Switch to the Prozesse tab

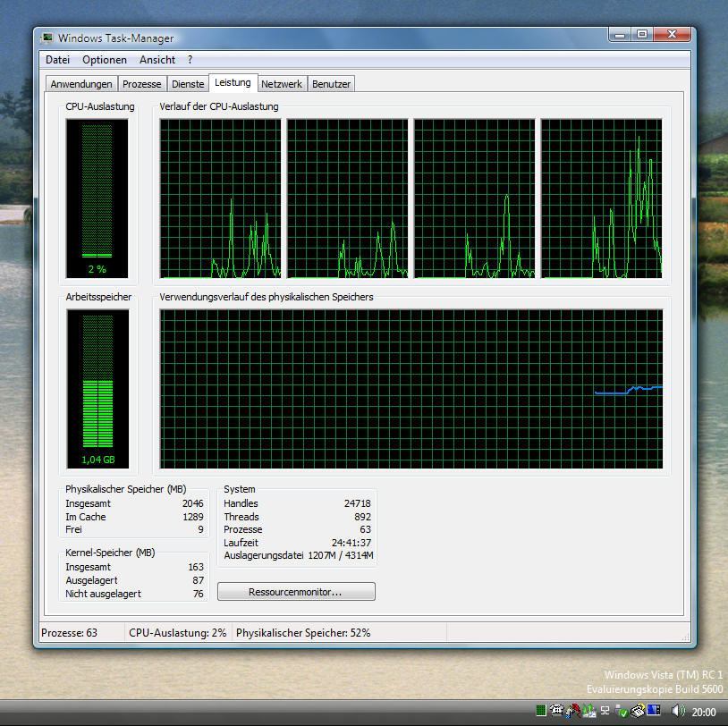141,84
